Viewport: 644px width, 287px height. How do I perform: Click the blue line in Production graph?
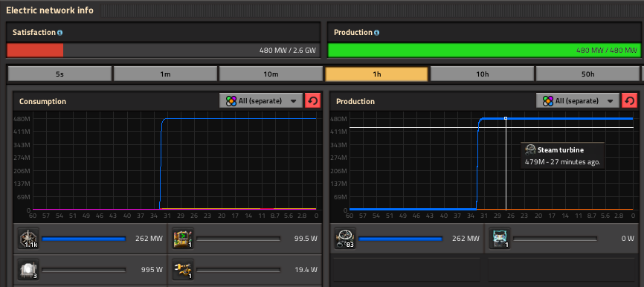[555, 119]
